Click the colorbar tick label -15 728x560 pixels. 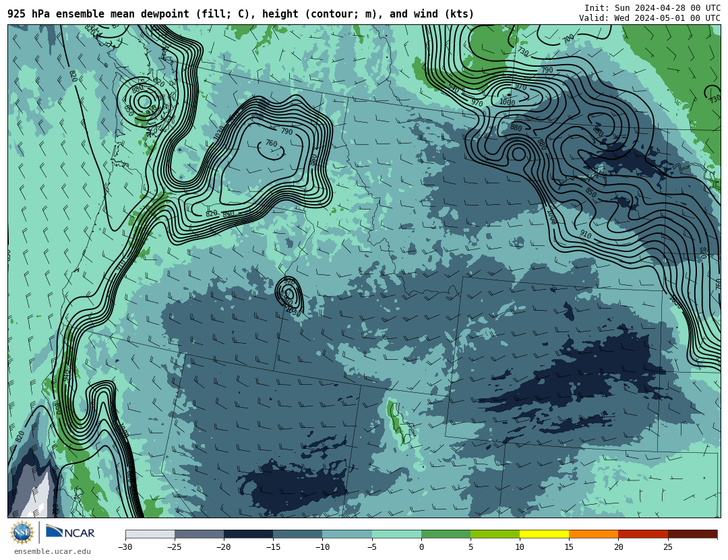[273, 547]
